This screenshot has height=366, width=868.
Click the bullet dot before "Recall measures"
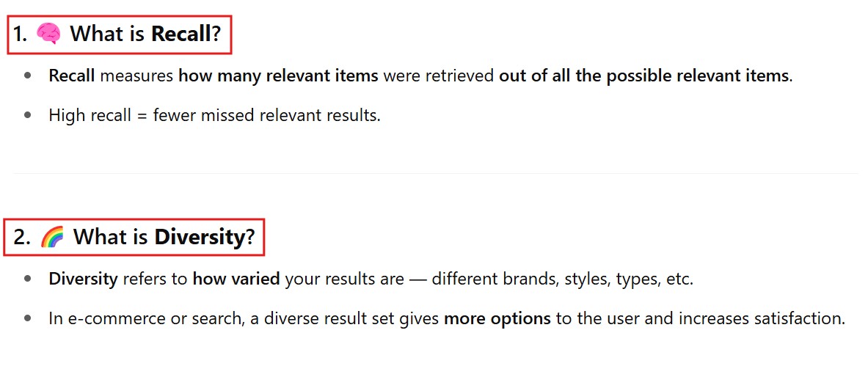click(28, 76)
